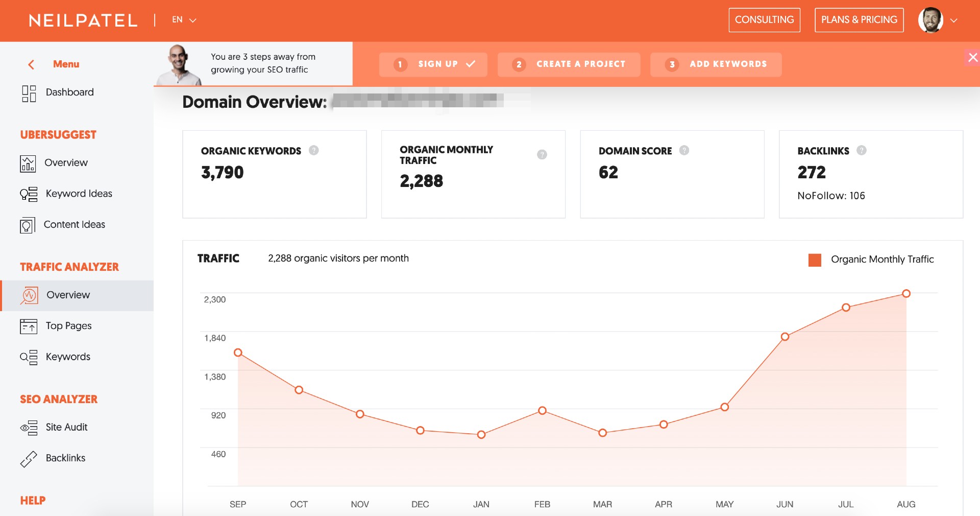Open Traffic Analyzer Keywords page

68,357
